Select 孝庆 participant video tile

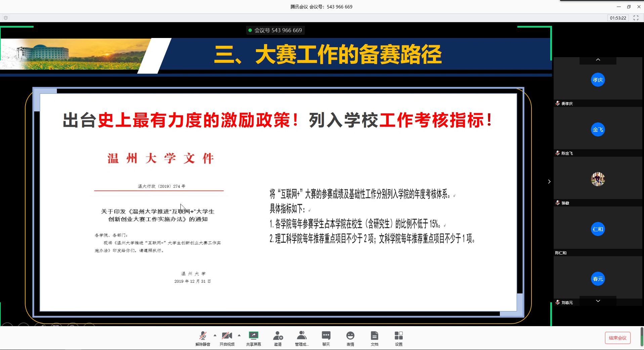point(598,80)
